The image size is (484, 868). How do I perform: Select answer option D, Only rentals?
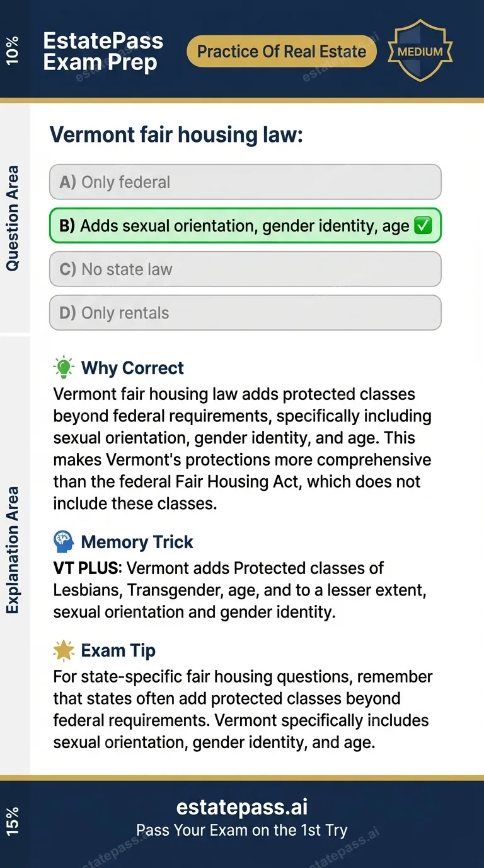coord(245,312)
